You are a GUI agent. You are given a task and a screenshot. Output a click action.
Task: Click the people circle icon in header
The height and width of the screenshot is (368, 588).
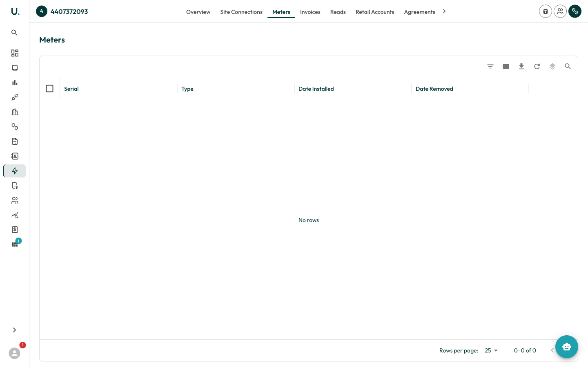click(x=560, y=11)
